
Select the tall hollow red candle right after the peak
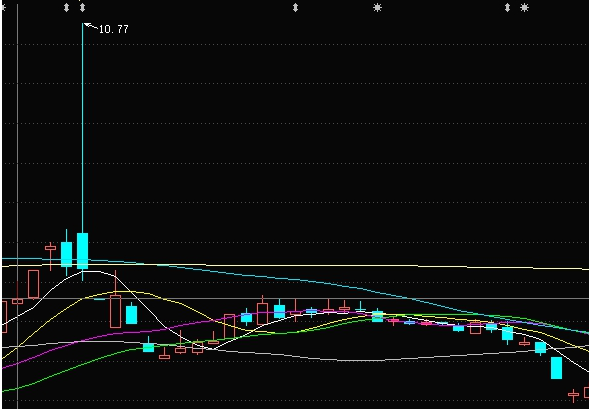(x=115, y=311)
